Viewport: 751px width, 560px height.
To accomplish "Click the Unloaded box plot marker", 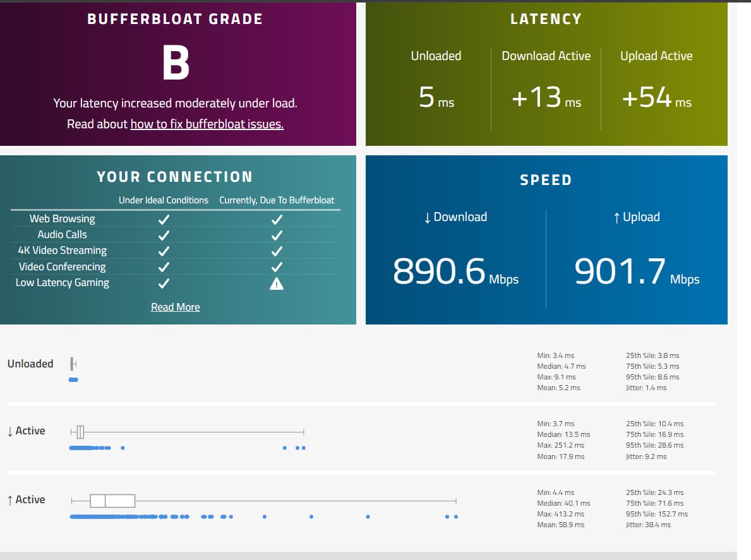I will pyautogui.click(x=73, y=364).
